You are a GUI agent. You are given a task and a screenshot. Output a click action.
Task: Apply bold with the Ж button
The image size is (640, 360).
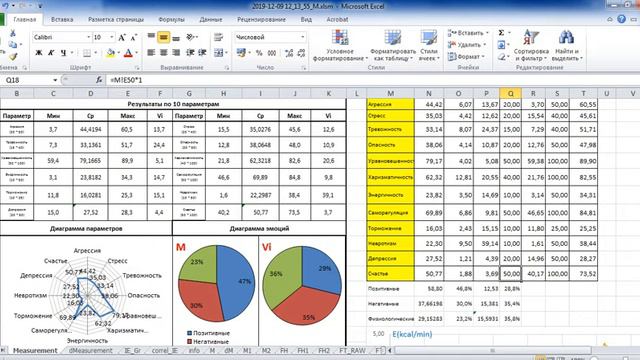click(x=39, y=53)
